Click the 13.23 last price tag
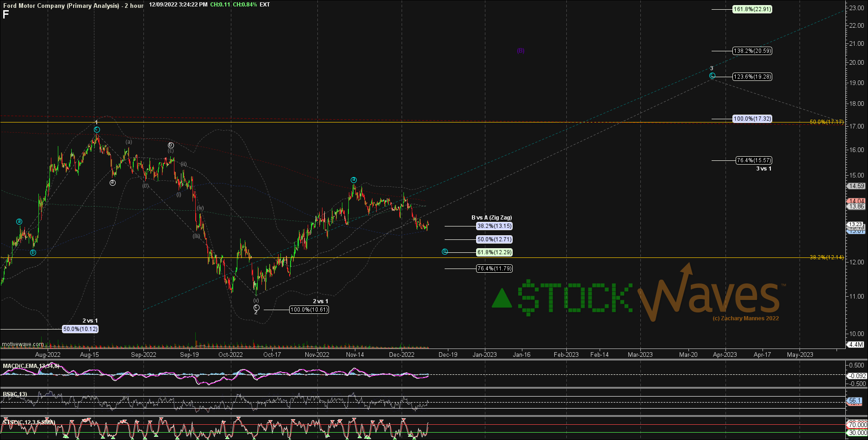Screen dimensions: 868x440 click(x=856, y=224)
